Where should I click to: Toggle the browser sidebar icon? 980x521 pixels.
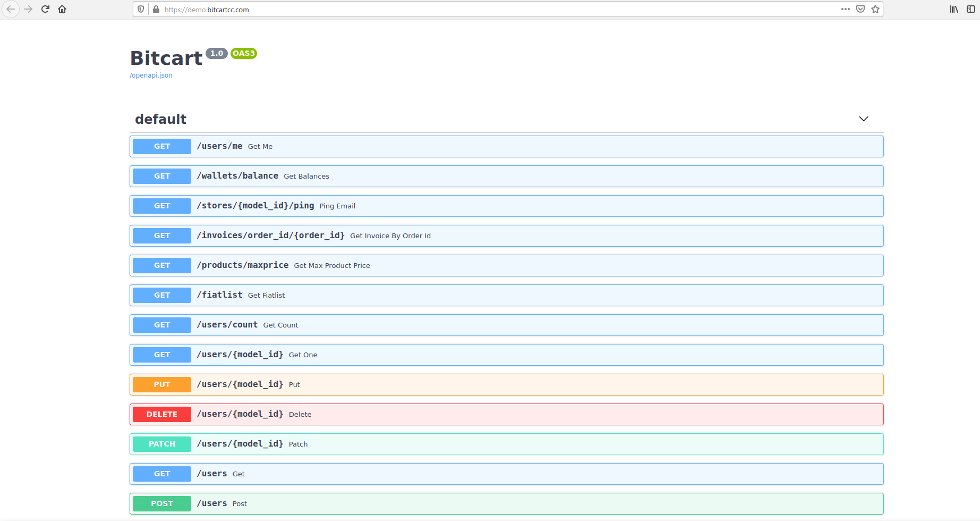coord(971,9)
